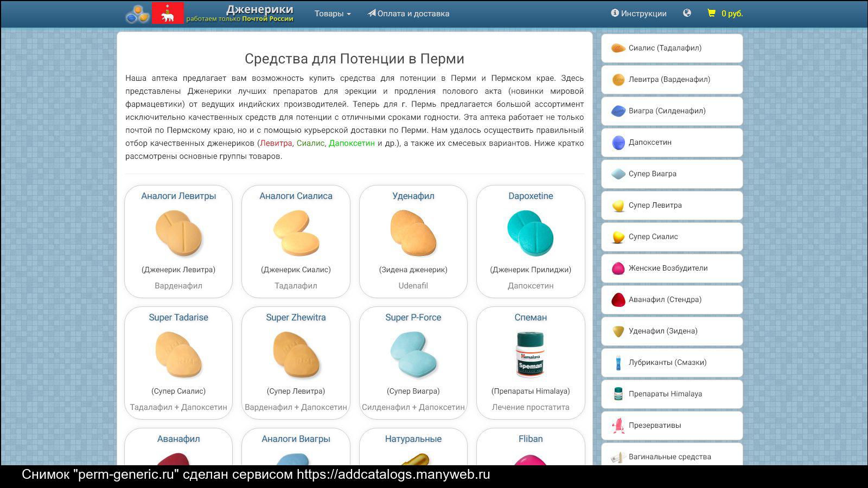This screenshot has width=868, height=488.
Task: Click the Perm flag with bear emblem
Action: point(168,13)
